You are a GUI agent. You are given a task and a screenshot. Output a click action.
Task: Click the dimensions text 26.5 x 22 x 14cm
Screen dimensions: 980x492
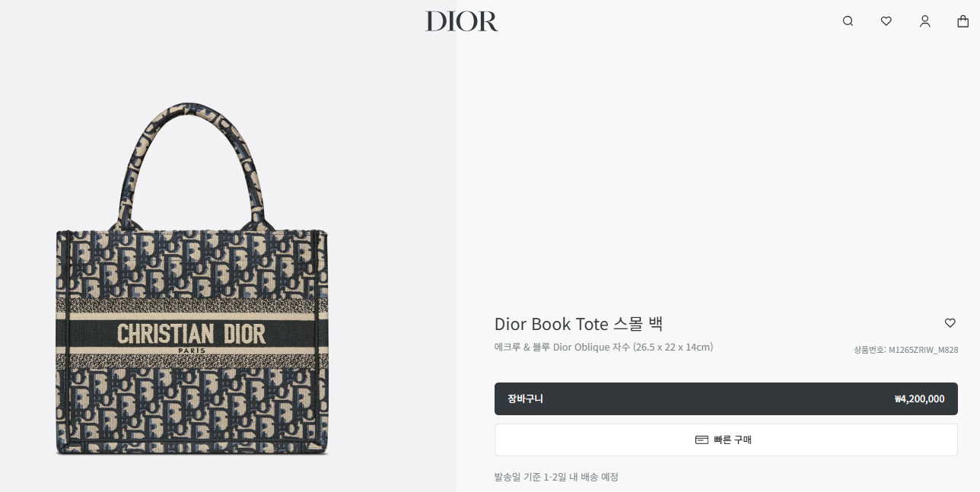(x=673, y=347)
